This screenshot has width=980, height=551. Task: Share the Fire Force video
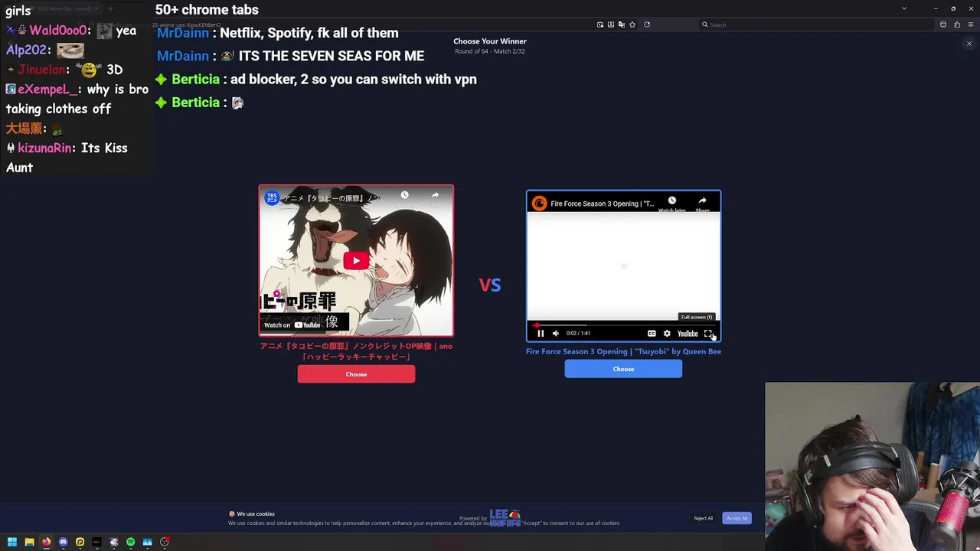(702, 203)
